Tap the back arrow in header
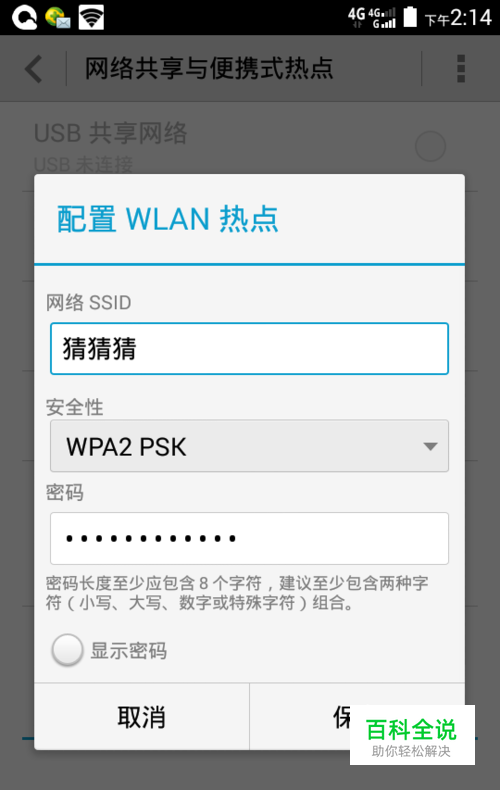Image resolution: width=500 pixels, height=790 pixels. pyautogui.click(x=33, y=69)
